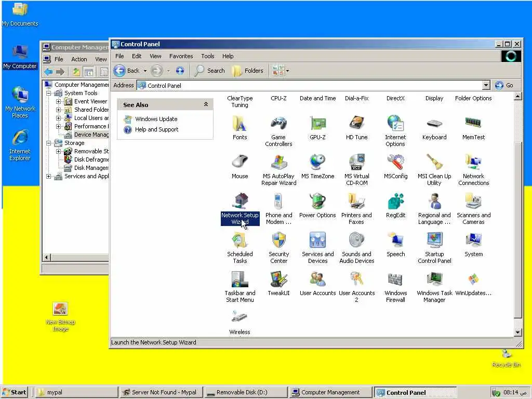
Task: Open Control Panel Help menu
Action: click(228, 56)
